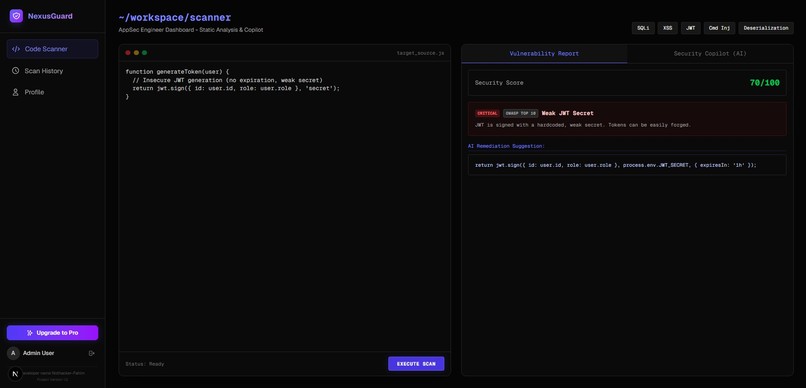Screen dimensions: 806x388
Task: Load the JWT sample preset
Action: 690,28
